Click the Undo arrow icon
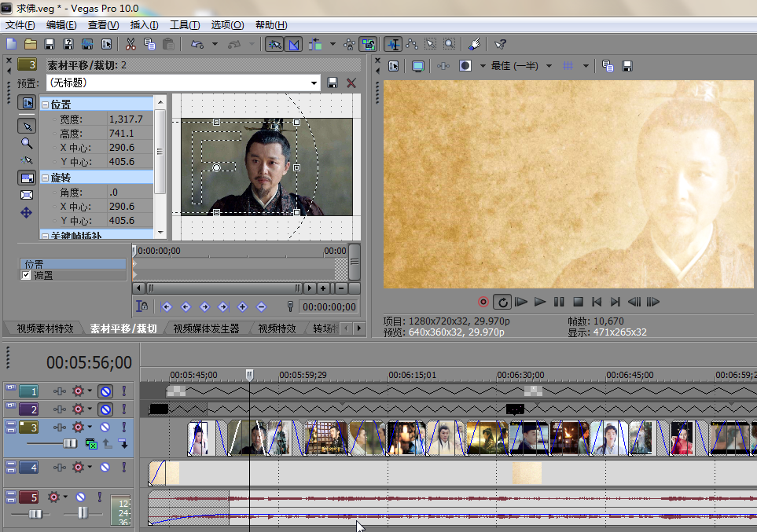The height and width of the screenshot is (532, 757). (x=197, y=45)
